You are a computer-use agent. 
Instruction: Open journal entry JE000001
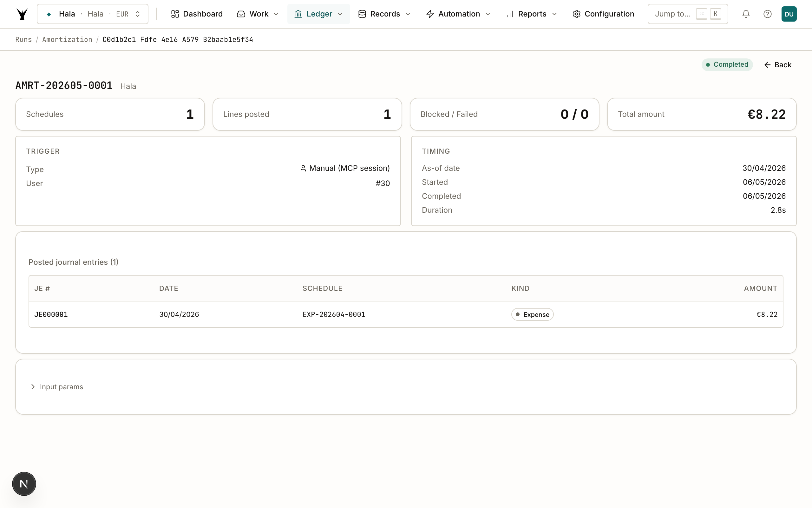tap(51, 314)
